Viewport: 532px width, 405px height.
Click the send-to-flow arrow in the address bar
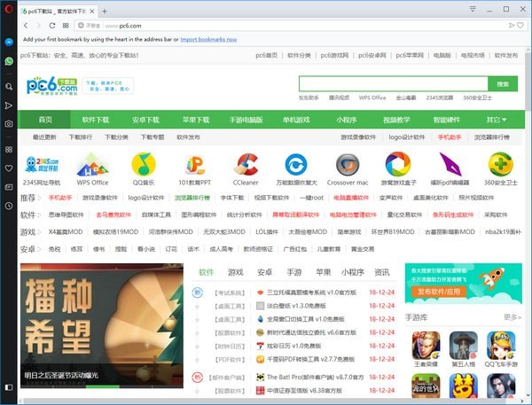[x=512, y=26]
